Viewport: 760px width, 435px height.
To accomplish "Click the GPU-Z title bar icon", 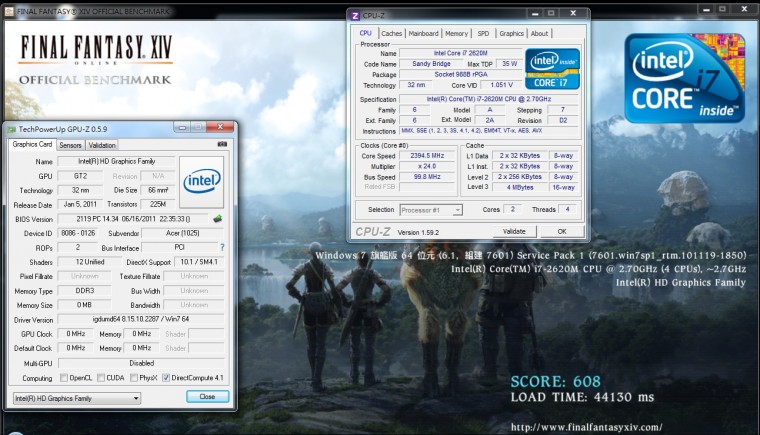I will (x=10, y=129).
